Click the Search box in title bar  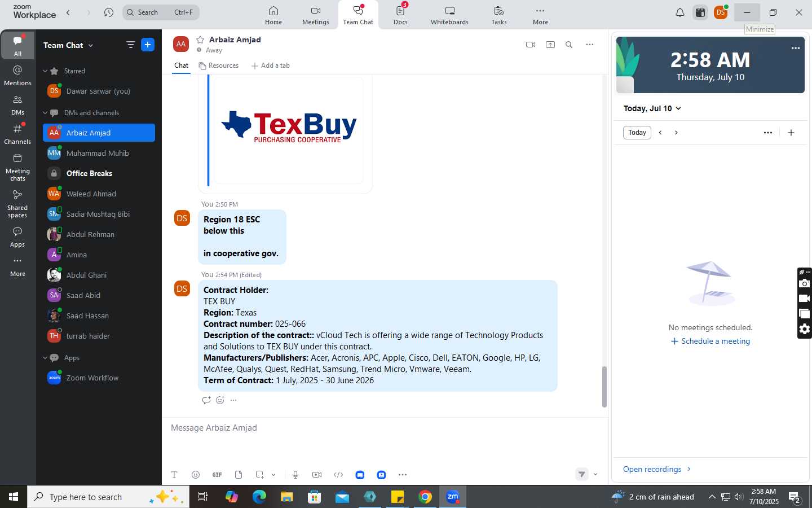point(161,12)
